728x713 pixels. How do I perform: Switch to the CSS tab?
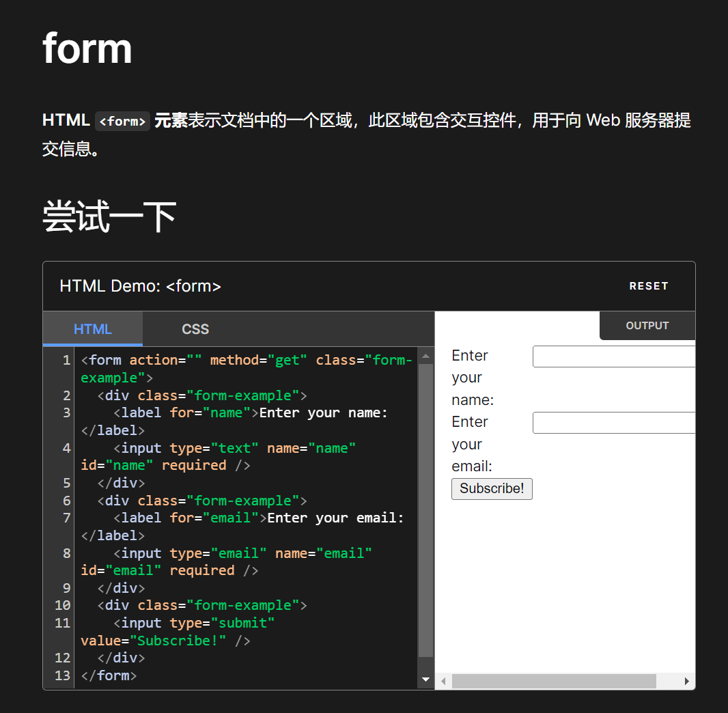(x=195, y=329)
